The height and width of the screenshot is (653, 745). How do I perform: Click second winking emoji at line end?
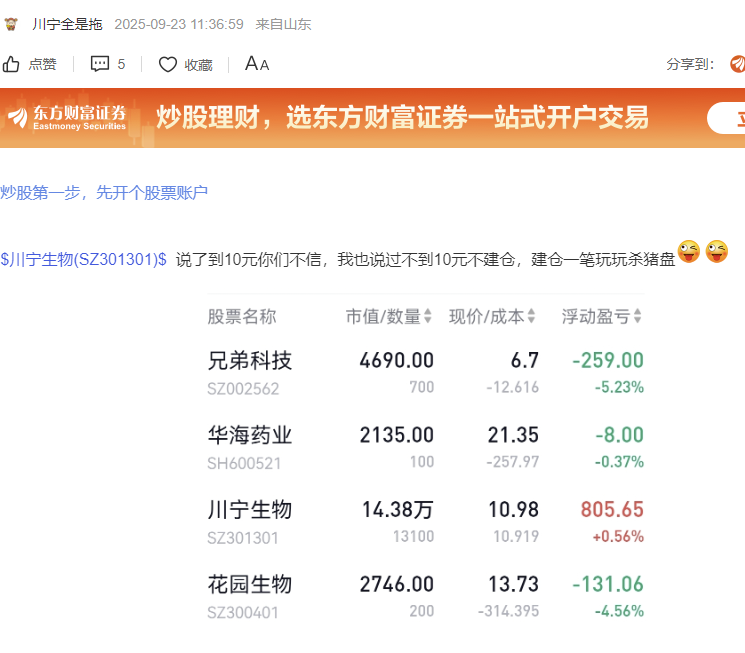717,252
